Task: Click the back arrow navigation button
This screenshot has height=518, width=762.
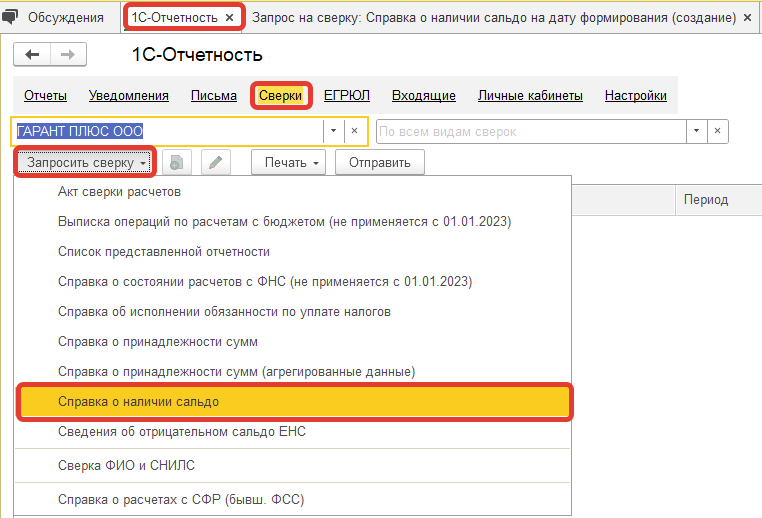Action: coord(32,55)
